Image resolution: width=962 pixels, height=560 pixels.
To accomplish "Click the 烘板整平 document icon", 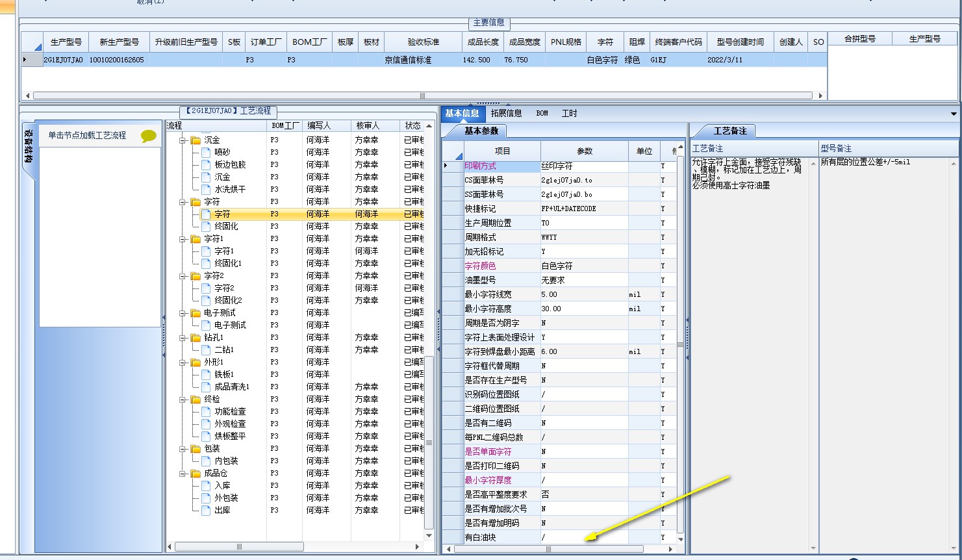I will [206, 436].
